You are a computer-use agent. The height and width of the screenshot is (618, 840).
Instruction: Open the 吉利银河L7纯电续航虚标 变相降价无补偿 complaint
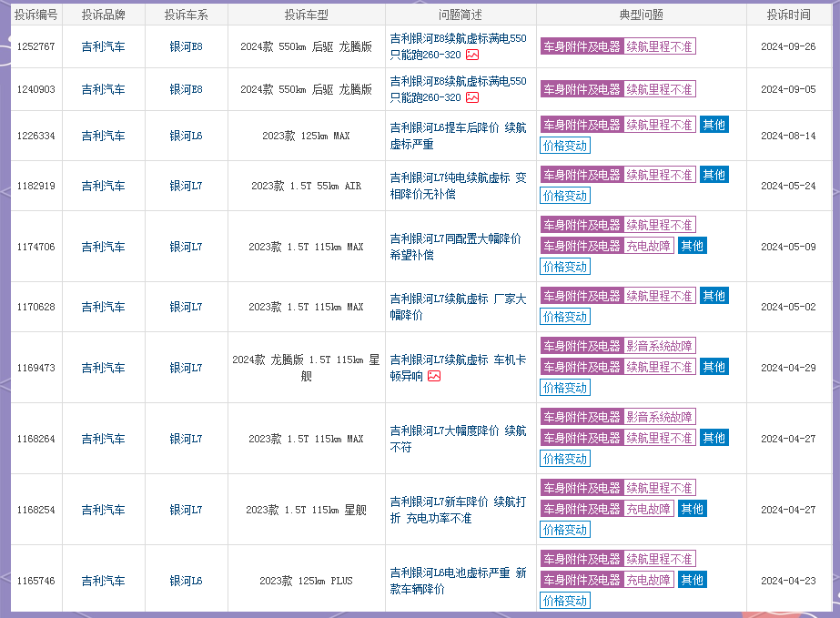458,186
